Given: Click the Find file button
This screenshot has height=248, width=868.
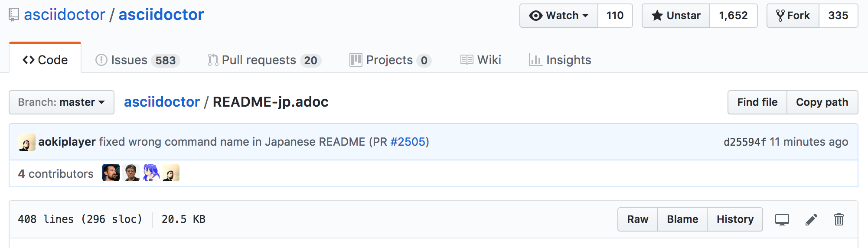Looking at the screenshot, I should tap(757, 102).
